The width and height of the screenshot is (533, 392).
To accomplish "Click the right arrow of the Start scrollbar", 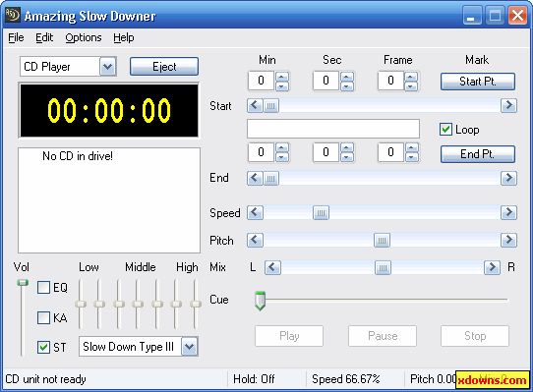I will [x=508, y=106].
